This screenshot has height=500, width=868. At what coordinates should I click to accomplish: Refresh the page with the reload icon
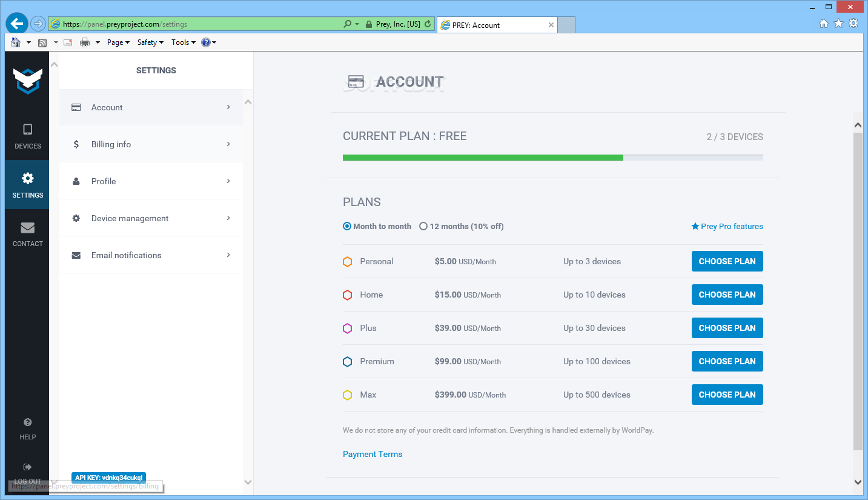point(428,24)
